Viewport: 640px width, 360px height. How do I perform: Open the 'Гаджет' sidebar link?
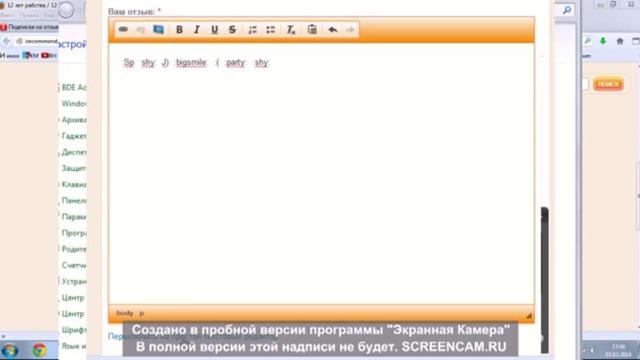pos(74,136)
